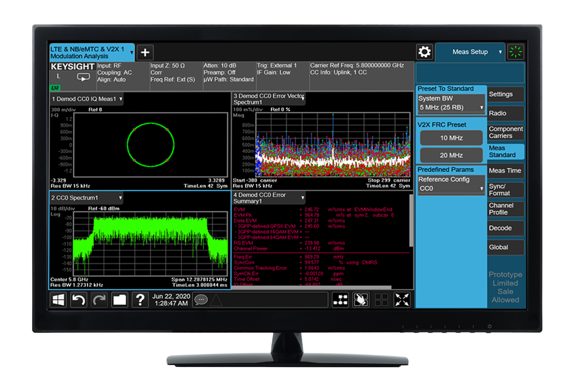Expand the System BW dropdown
Viewport: 576px width, 392px height.
[x=451, y=107]
